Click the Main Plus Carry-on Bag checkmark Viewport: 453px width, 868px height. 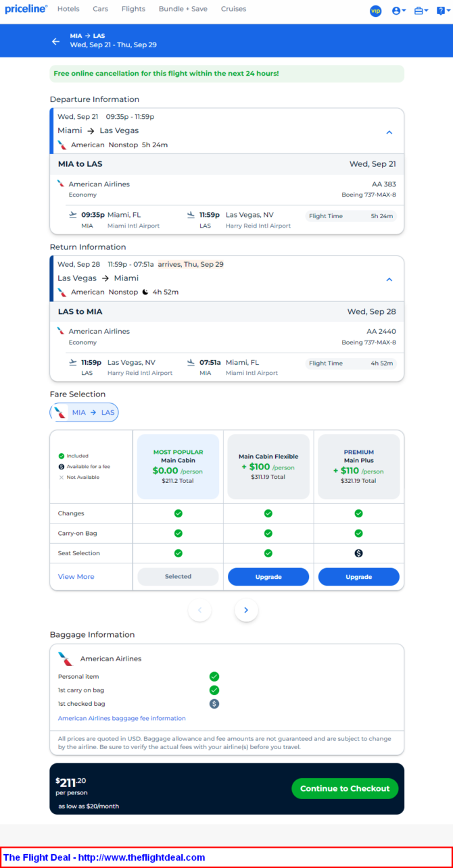(358, 534)
